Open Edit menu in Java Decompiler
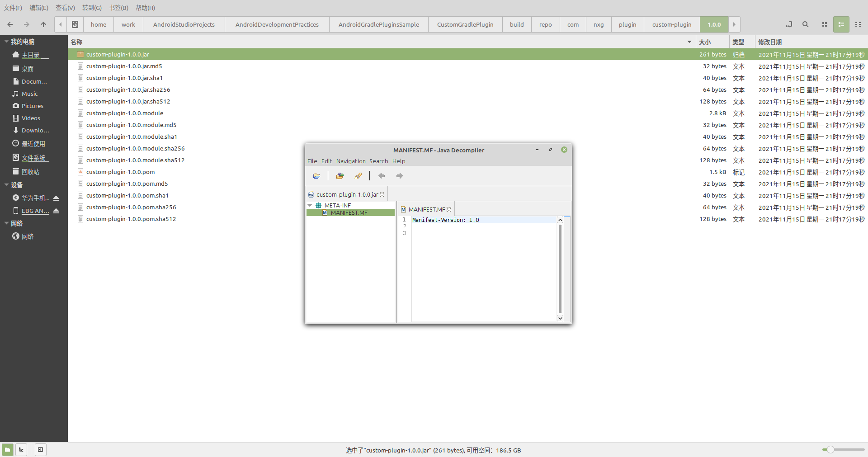This screenshot has height=457, width=868. click(326, 161)
